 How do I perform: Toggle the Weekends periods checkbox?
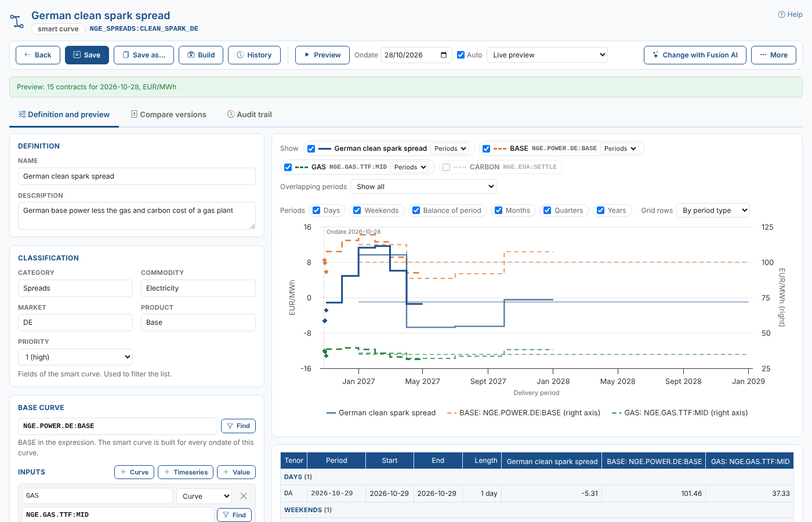[x=357, y=211]
